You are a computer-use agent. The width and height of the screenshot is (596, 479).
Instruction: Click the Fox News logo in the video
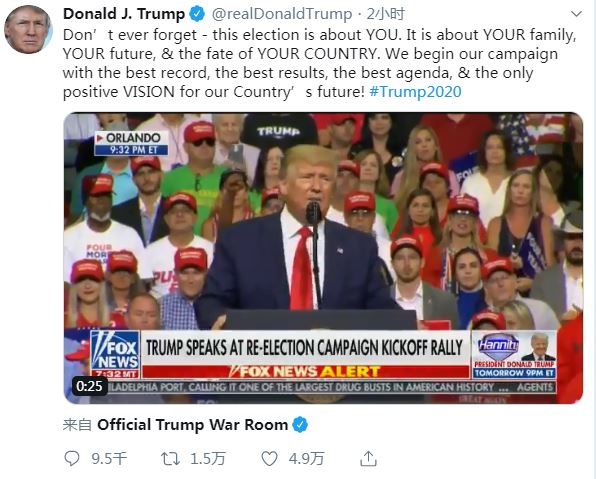[115, 354]
